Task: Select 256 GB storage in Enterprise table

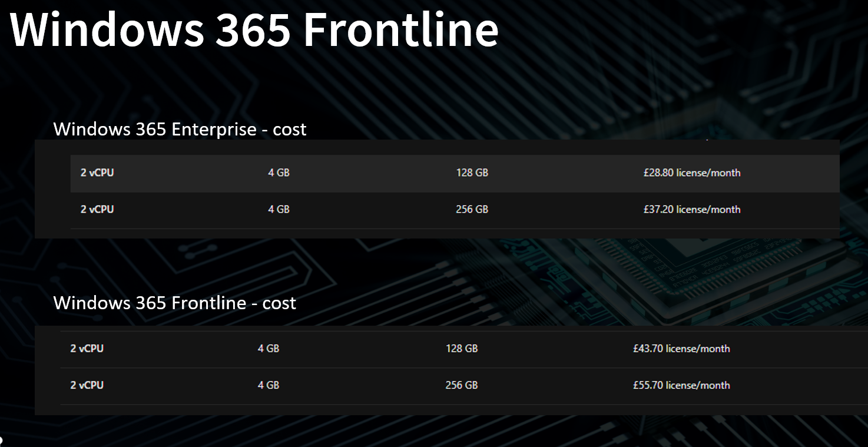Action: click(472, 210)
